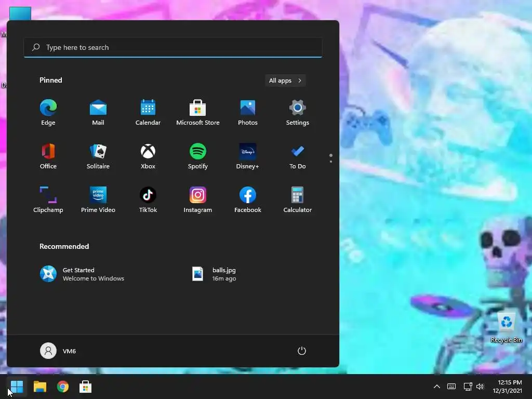Click the network icon in system tray
The height and width of the screenshot is (399, 532).
click(468, 387)
